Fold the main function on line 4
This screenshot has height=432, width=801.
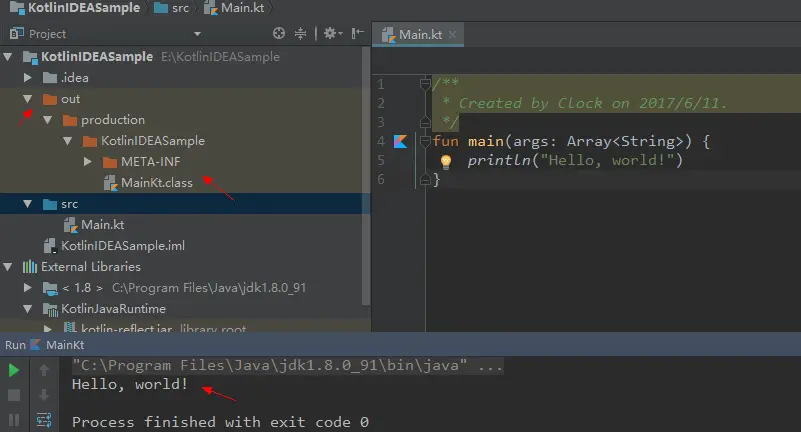click(425, 141)
